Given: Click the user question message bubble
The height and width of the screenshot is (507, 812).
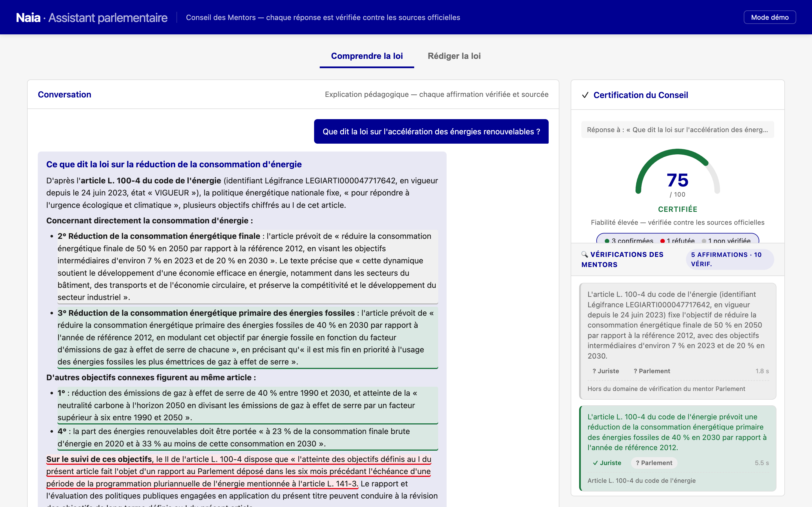Looking at the screenshot, I should 431,132.
